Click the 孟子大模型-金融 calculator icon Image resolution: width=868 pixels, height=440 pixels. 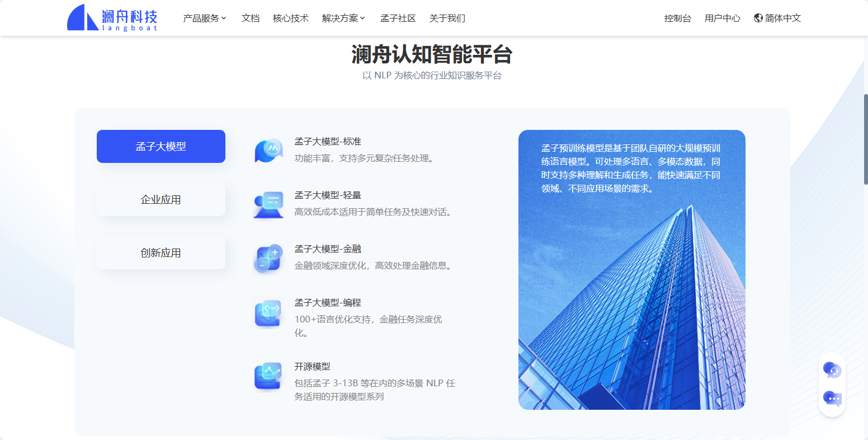click(268, 258)
